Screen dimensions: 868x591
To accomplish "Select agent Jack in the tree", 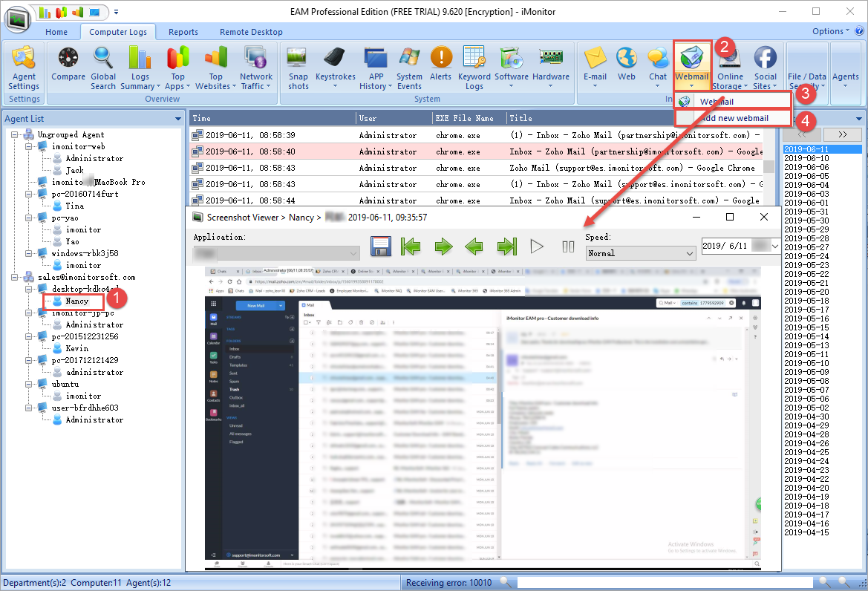I will 75,171.
